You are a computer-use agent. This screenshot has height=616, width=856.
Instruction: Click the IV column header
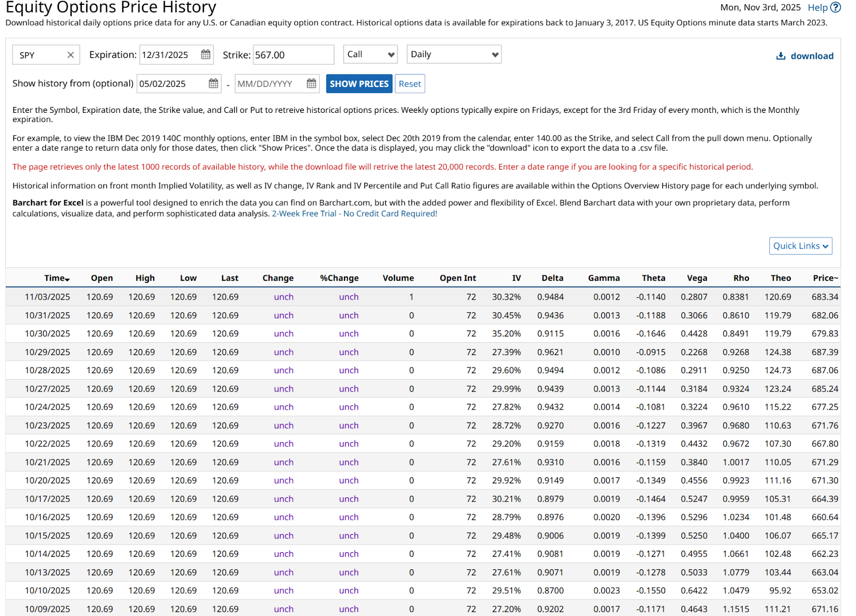pyautogui.click(x=516, y=278)
